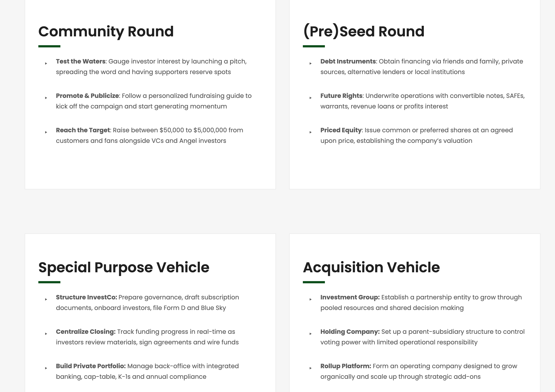The height and width of the screenshot is (392, 555).
Task: Click the bullet arrow beside Promote & Publicize
Action: (46, 98)
